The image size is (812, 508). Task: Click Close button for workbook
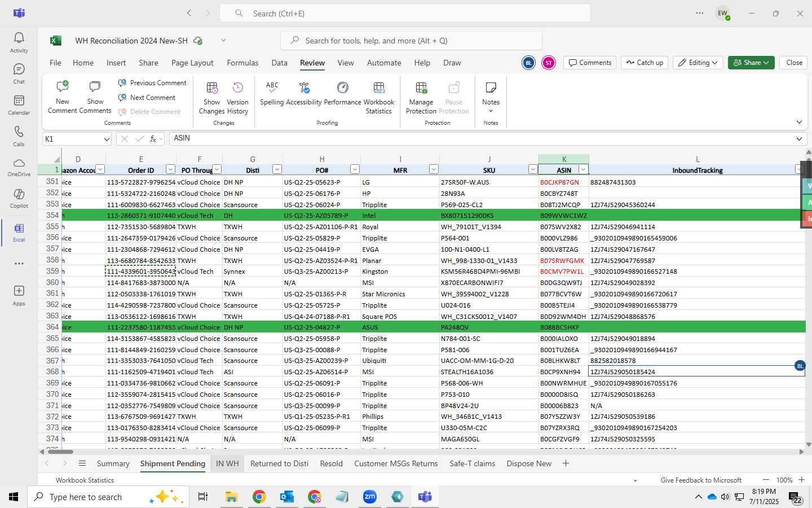click(794, 63)
